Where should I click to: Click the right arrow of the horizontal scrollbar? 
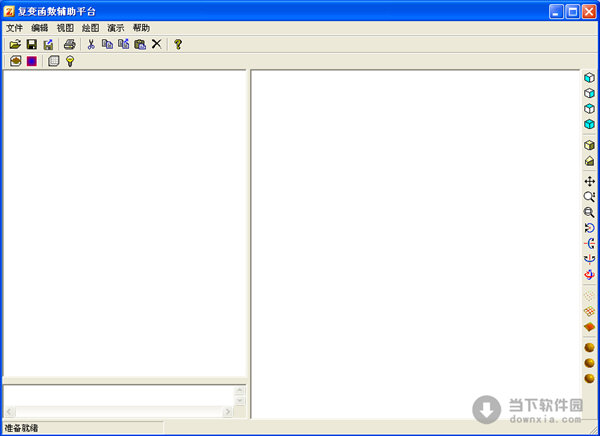pyautogui.click(x=228, y=412)
